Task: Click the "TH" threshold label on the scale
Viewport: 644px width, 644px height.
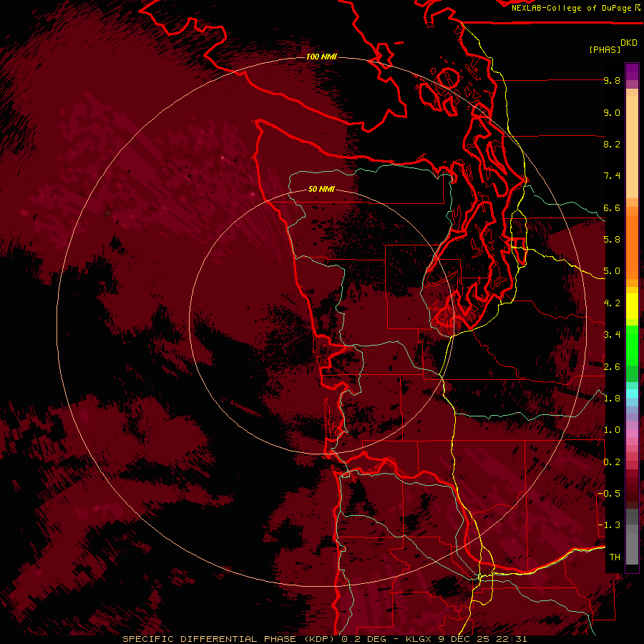Action: [x=615, y=557]
